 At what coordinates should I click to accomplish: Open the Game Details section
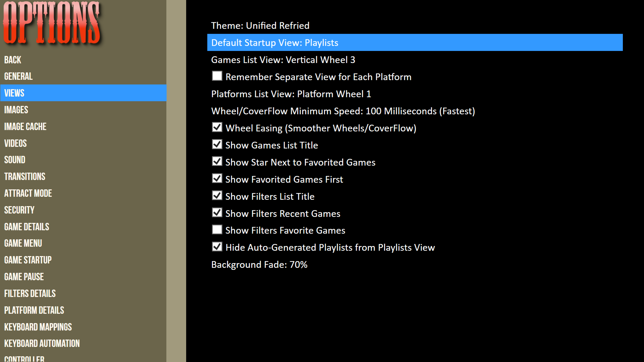point(83,227)
